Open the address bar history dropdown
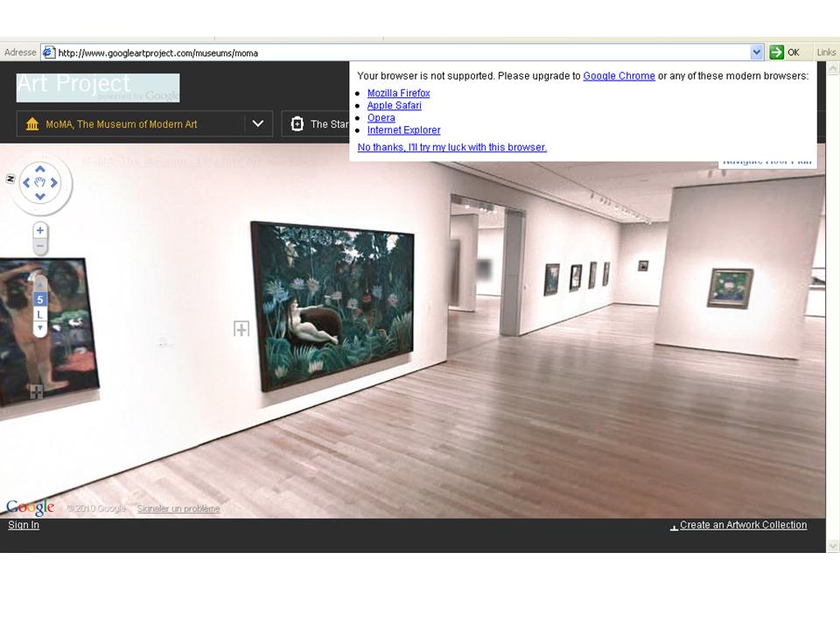The height and width of the screenshot is (630, 840). pyautogui.click(x=757, y=52)
